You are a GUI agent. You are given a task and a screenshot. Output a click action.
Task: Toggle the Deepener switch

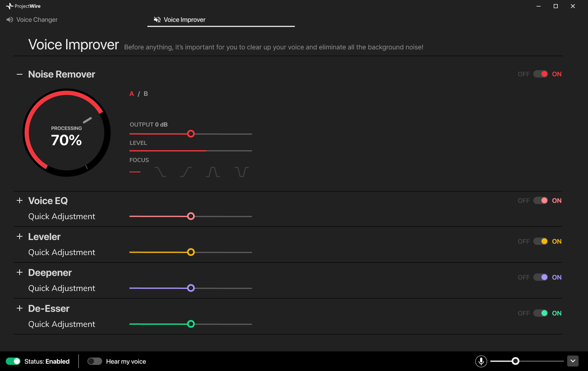pyautogui.click(x=541, y=277)
